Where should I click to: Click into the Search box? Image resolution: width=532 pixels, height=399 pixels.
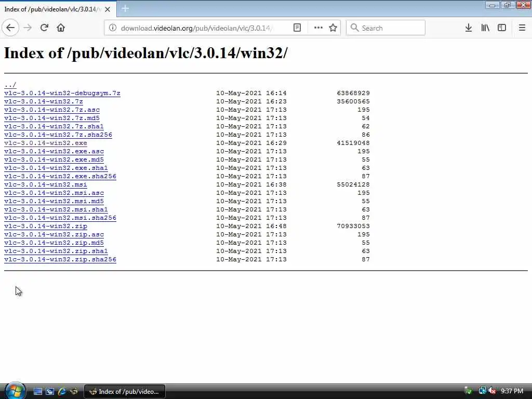click(x=385, y=28)
